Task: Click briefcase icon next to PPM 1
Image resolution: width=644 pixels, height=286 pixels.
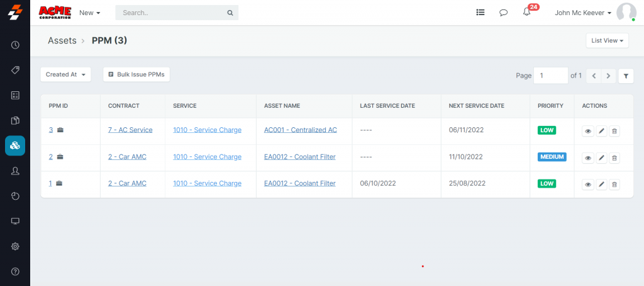Action: coord(60,183)
